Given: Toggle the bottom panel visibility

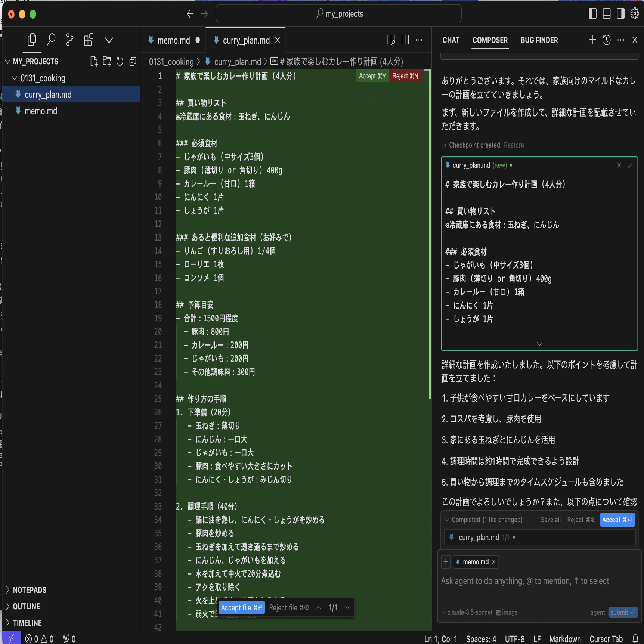Looking at the screenshot, I should [606, 13].
